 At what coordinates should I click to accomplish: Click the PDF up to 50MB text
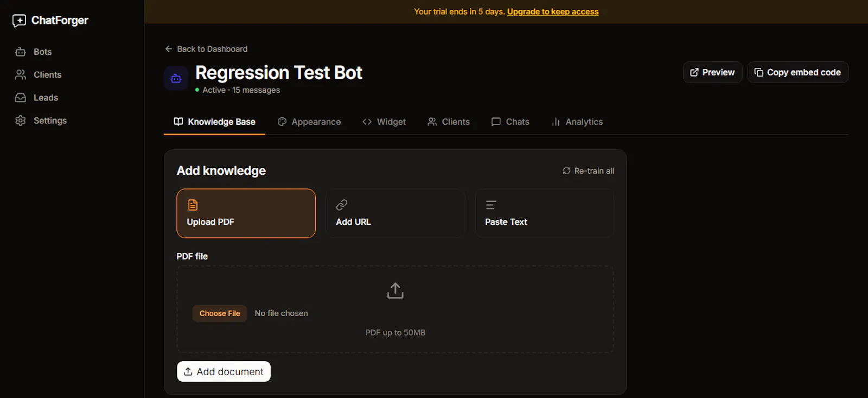coord(395,332)
